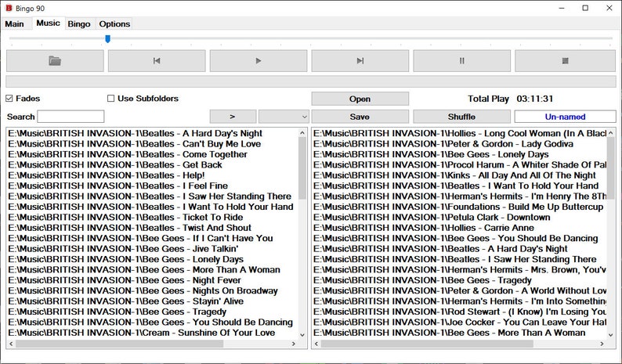Click the > add-to-playlist button

(233, 117)
